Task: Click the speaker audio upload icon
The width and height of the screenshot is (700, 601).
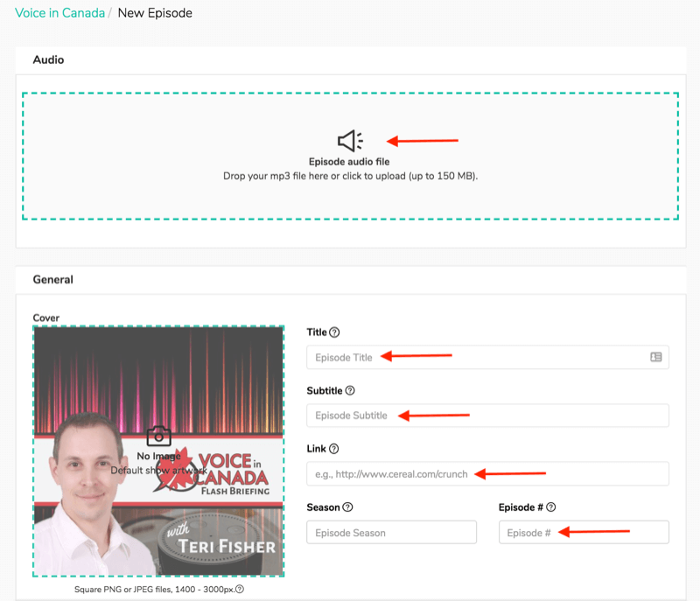Action: [x=349, y=141]
